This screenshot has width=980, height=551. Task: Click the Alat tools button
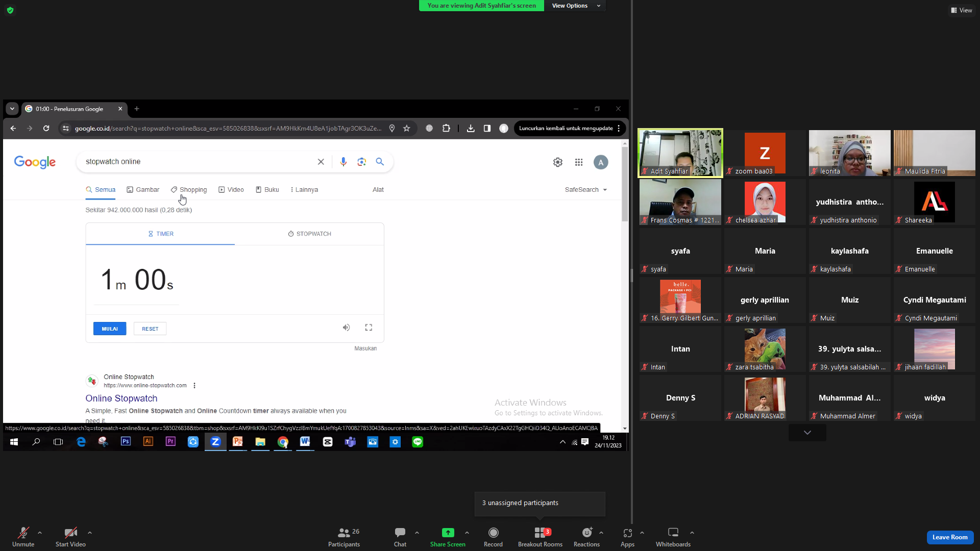(x=378, y=190)
